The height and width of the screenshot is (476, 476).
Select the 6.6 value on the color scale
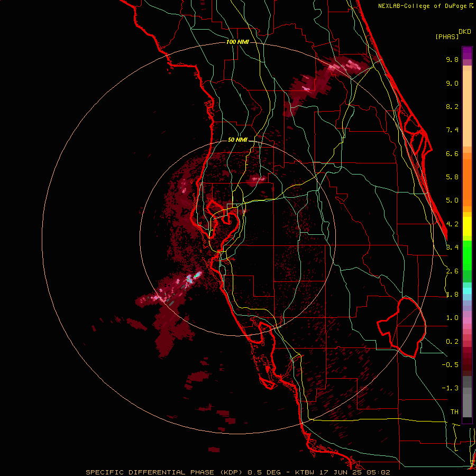click(x=452, y=153)
